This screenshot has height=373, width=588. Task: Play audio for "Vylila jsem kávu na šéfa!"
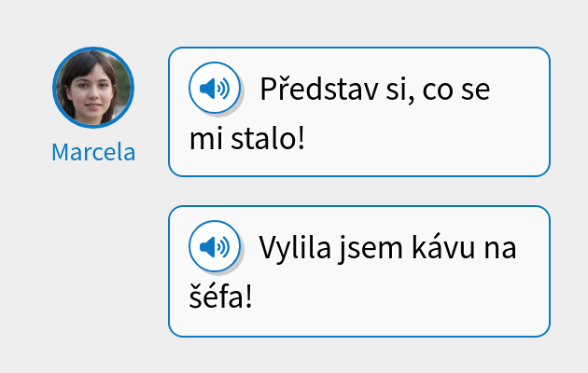pos(215,246)
